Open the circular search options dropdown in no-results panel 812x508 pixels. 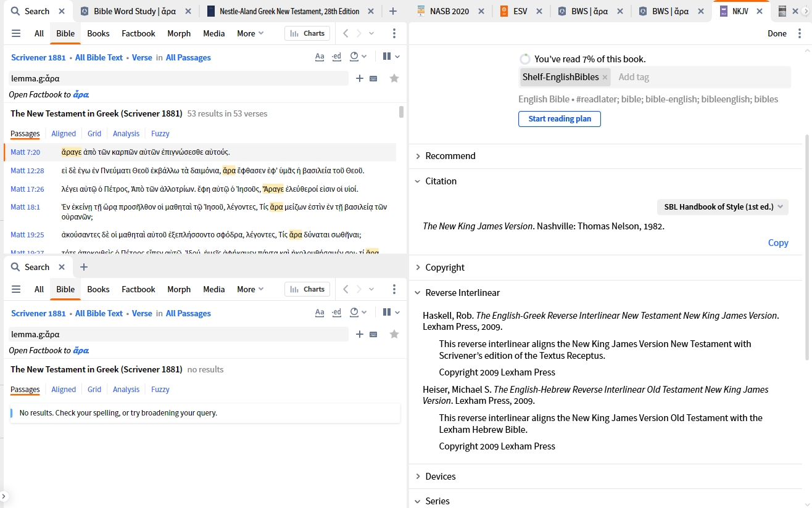[x=358, y=313]
